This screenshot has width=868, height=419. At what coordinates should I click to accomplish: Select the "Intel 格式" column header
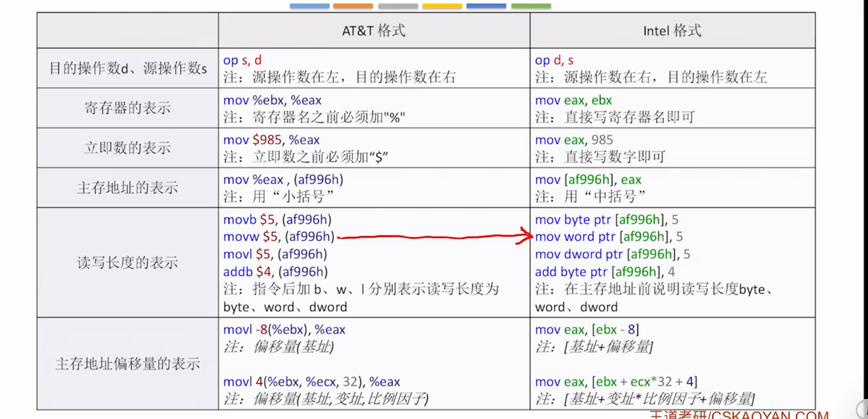672,30
